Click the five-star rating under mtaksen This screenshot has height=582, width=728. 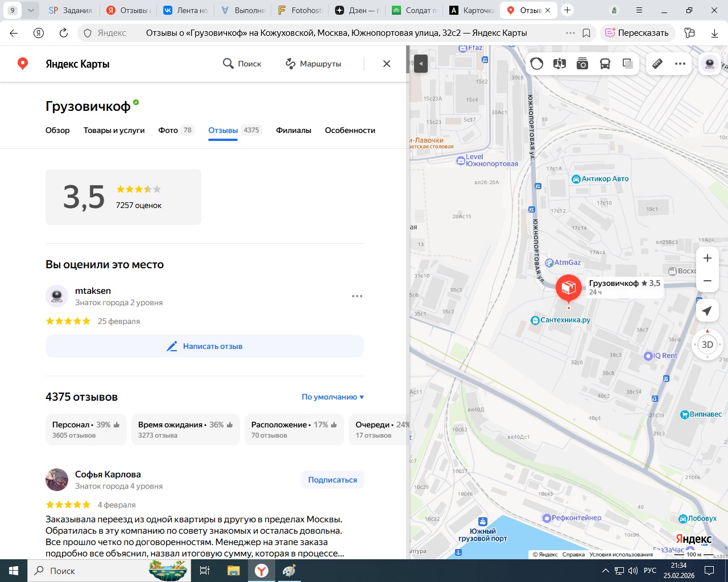pos(68,321)
